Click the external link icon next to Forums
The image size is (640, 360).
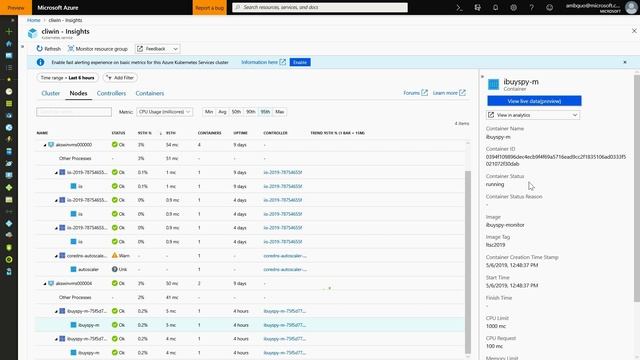coord(424,93)
